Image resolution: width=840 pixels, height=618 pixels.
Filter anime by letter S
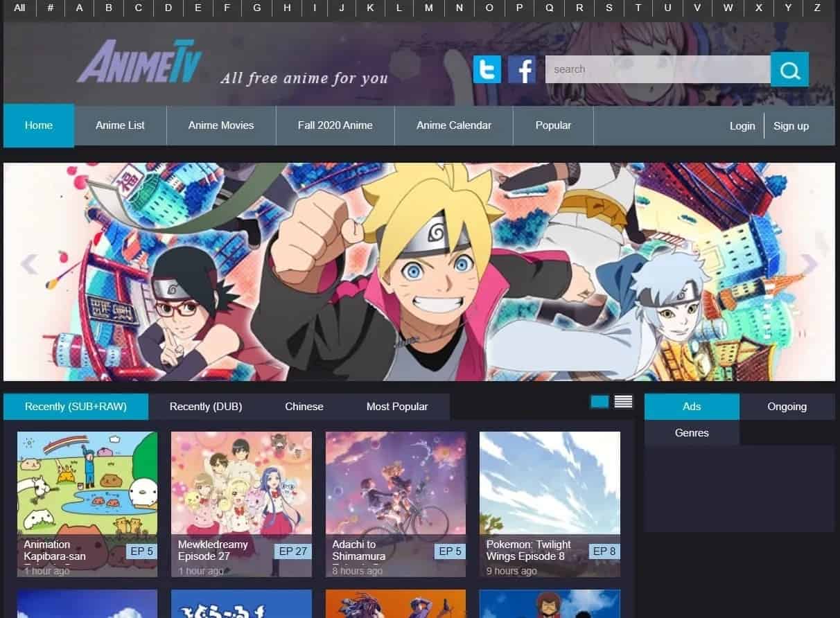coord(609,8)
